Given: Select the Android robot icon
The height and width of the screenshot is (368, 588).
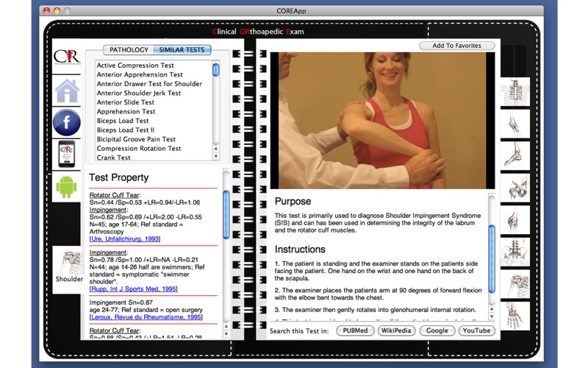Looking at the screenshot, I should (66, 187).
